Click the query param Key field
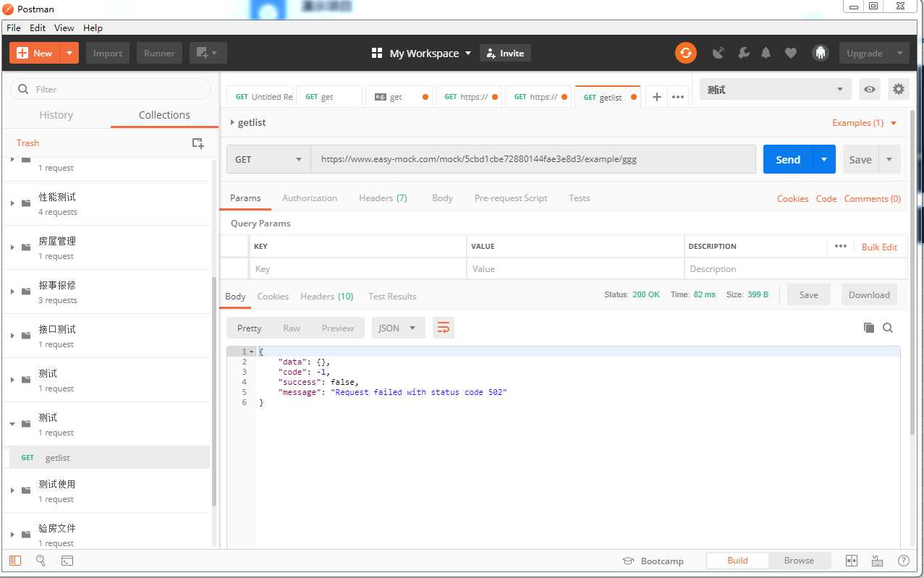Viewport: 924px width, 578px height. click(x=358, y=268)
